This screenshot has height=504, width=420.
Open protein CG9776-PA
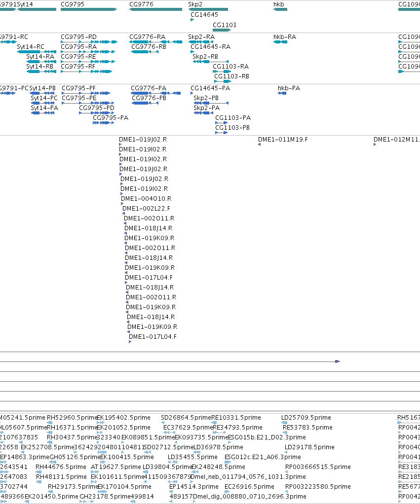155,93
